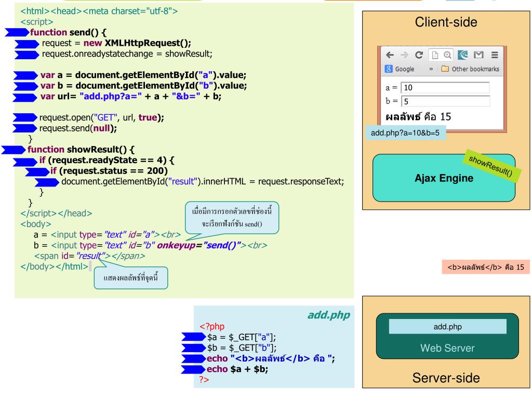Click the result text ending in 15 in browser
Screen dimensions: 532x399
point(418,117)
